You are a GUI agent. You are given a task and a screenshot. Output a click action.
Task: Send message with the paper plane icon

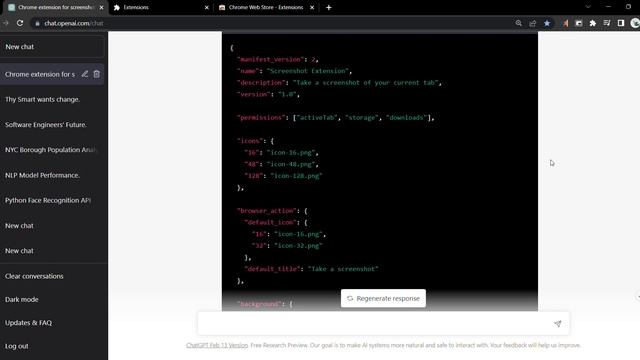558,323
